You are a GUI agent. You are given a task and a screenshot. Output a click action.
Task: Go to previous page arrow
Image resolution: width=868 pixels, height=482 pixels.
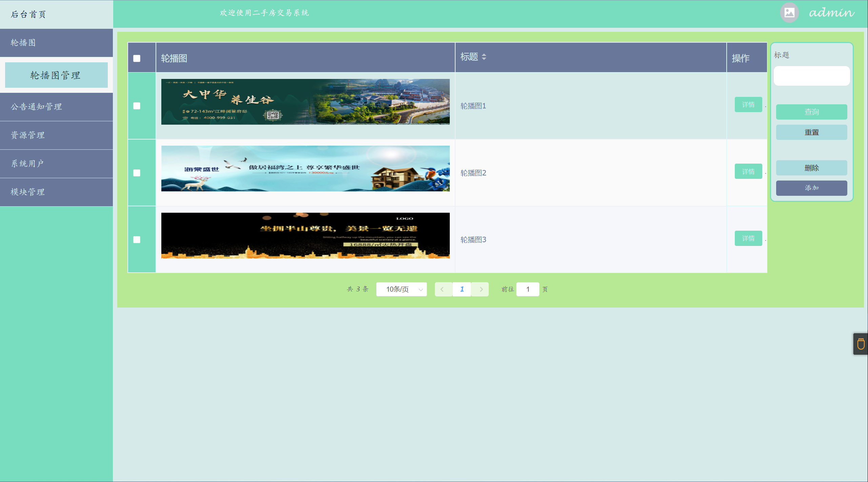click(x=443, y=289)
